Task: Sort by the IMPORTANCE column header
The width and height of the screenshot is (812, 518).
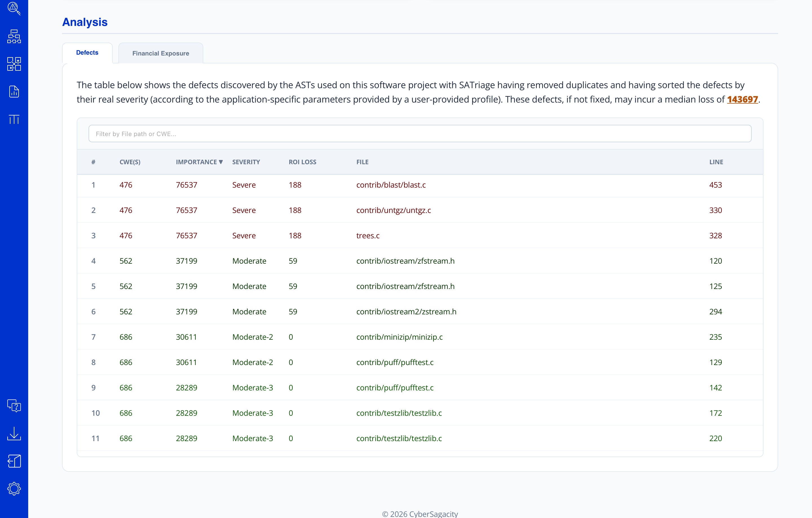Action: (x=199, y=162)
